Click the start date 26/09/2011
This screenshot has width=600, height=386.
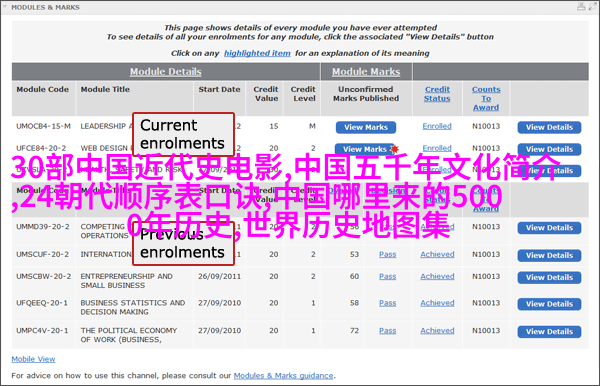(x=220, y=276)
